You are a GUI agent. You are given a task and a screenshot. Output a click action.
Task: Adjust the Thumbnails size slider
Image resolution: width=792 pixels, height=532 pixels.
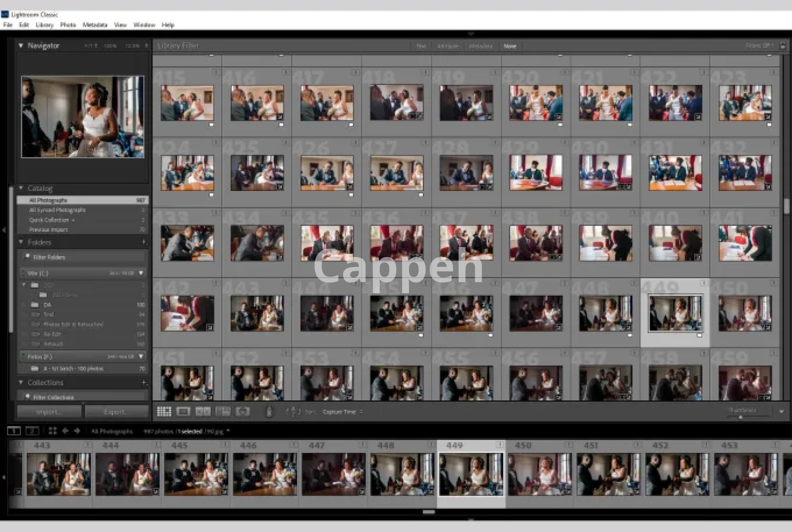[740, 417]
